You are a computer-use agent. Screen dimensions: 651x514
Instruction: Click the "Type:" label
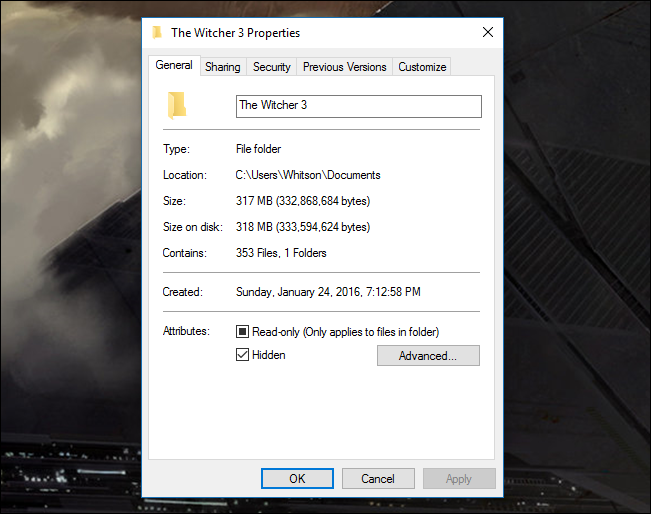[176, 149]
